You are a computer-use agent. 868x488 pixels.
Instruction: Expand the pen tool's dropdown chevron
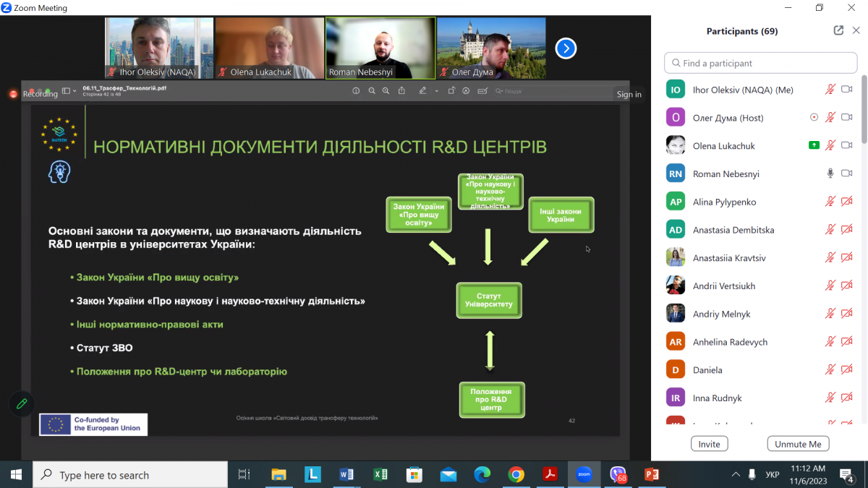coord(436,91)
